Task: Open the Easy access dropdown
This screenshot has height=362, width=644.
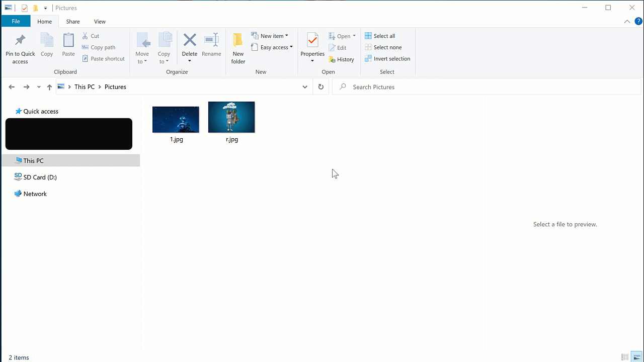Action: (x=272, y=47)
